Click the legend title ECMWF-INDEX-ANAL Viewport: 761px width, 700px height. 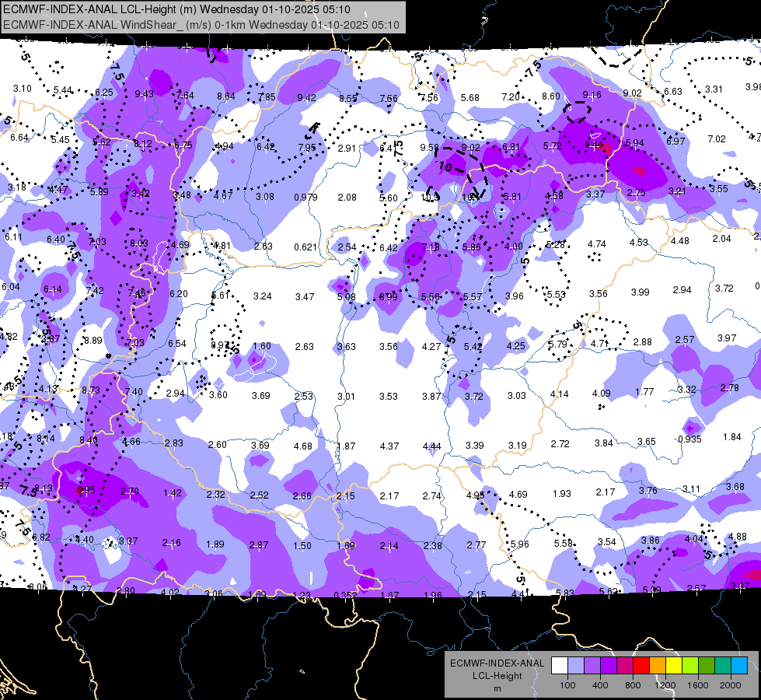point(497,663)
